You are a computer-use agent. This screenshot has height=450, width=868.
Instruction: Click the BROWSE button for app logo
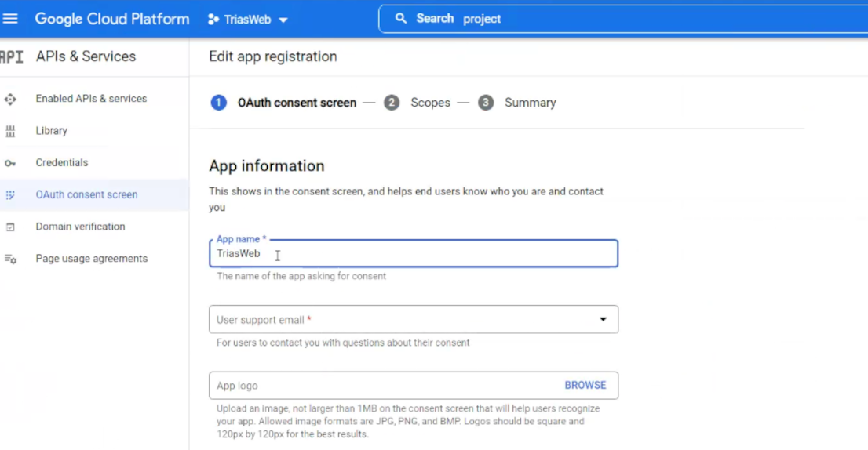(x=585, y=386)
